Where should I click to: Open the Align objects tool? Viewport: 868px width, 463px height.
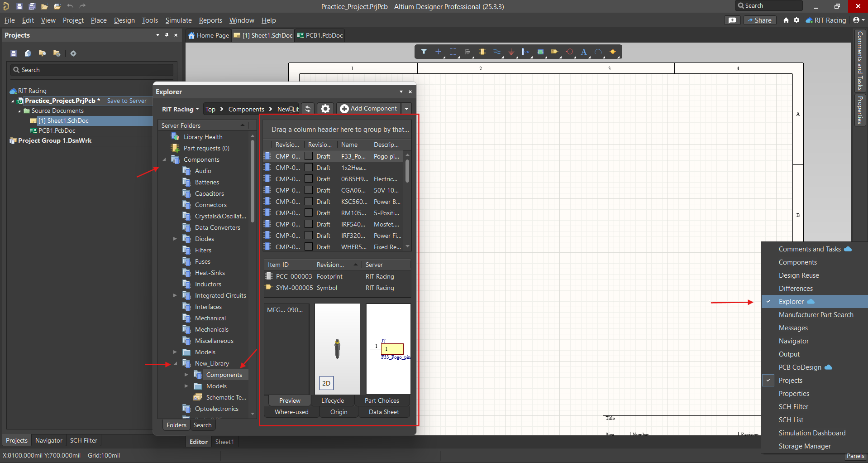[467, 52]
